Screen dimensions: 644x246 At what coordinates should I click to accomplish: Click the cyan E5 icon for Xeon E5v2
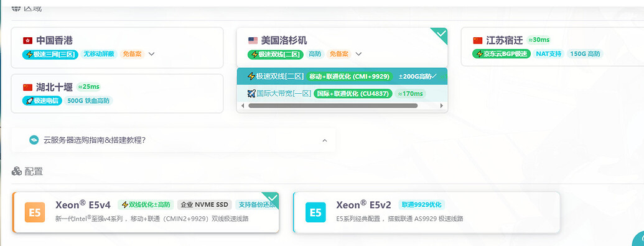315,212
